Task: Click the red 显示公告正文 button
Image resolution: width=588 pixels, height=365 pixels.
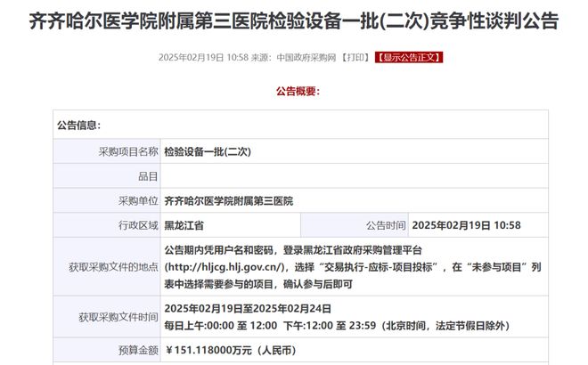Action: tap(409, 57)
